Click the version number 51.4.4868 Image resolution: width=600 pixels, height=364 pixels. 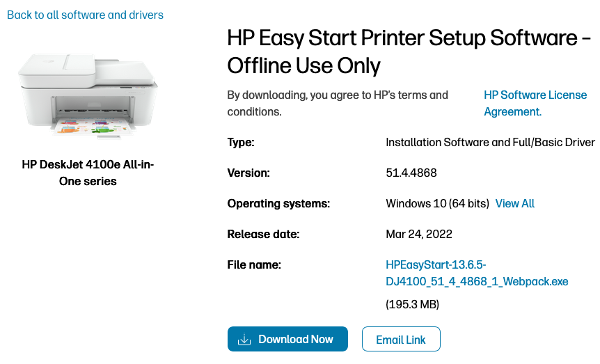pyautogui.click(x=411, y=173)
